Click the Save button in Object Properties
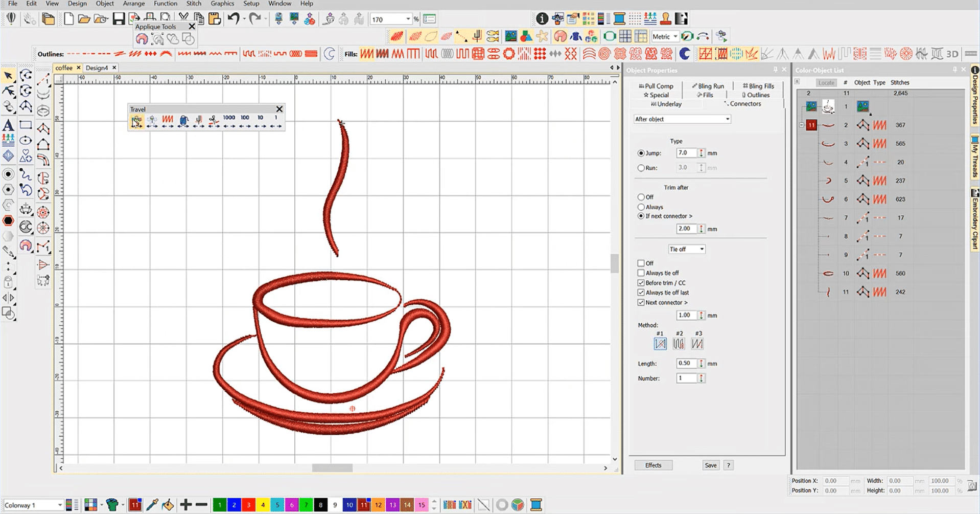This screenshot has height=514, width=980. tap(710, 465)
